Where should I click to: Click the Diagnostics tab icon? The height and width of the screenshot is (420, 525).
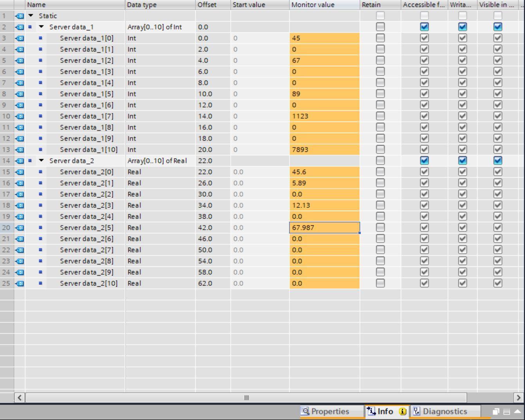[417, 411]
